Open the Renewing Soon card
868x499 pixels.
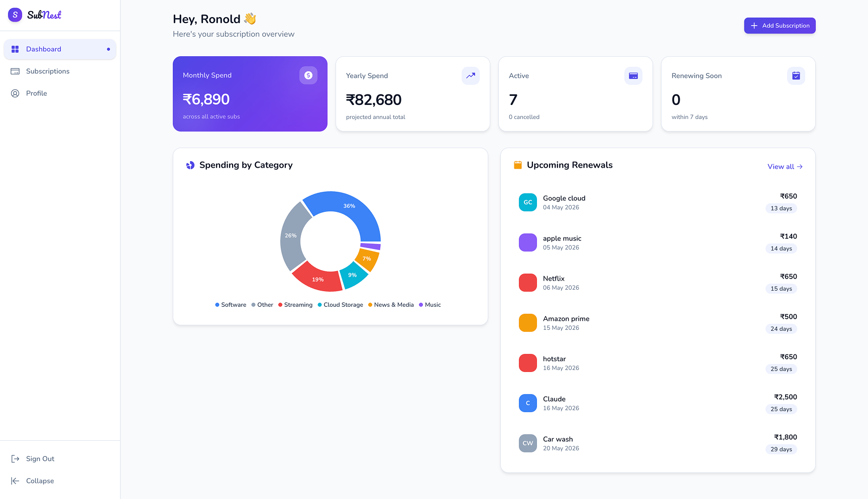[x=738, y=94]
